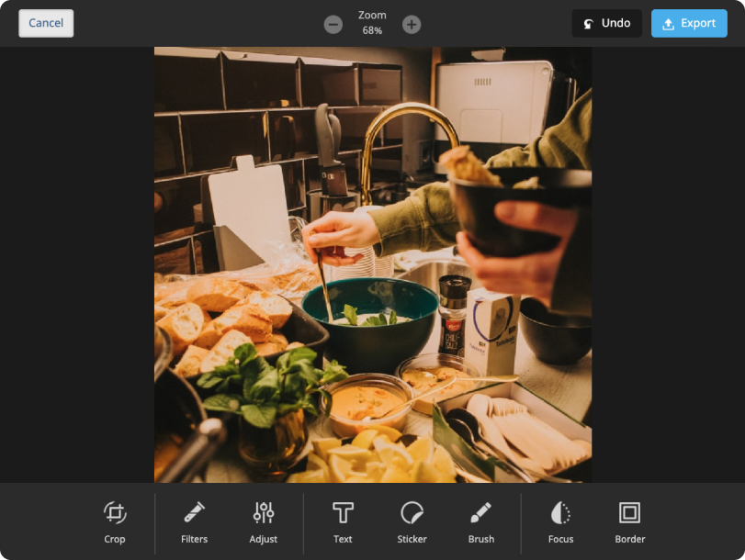Select the Crop tool icon
Screen dimensions: 745x560
pyautogui.click(x=115, y=512)
